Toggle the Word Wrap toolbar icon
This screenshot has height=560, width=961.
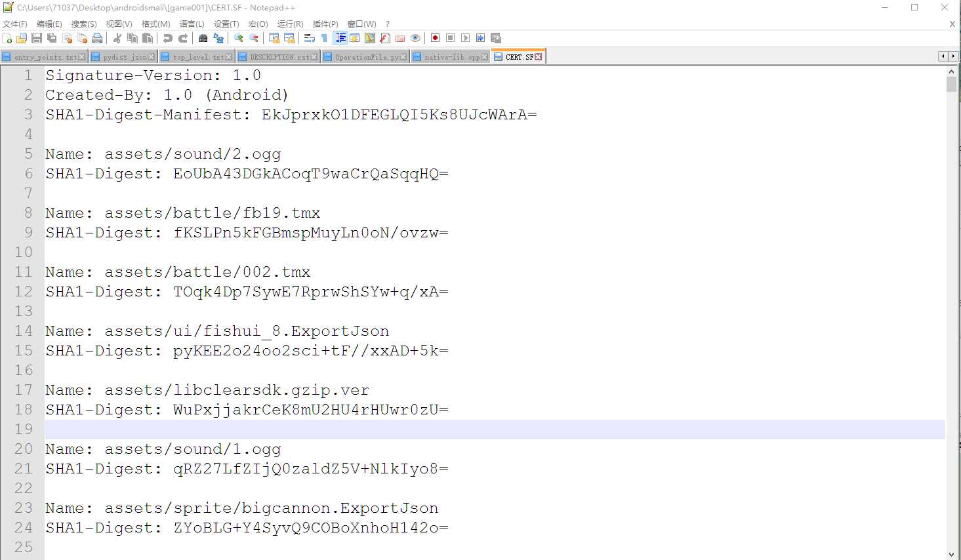tap(310, 38)
